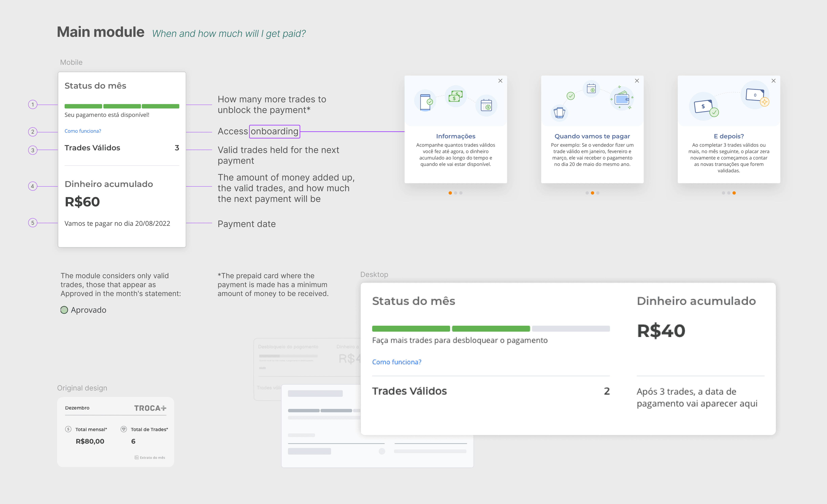Select the third pagination dot under E depois?
Screen dimensions: 827x504
click(x=734, y=193)
